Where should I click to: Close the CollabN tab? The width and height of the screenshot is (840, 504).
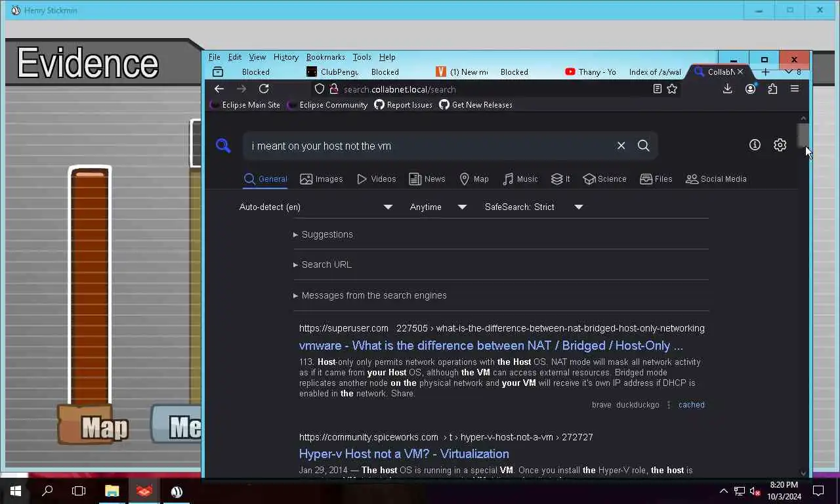pyautogui.click(x=740, y=72)
